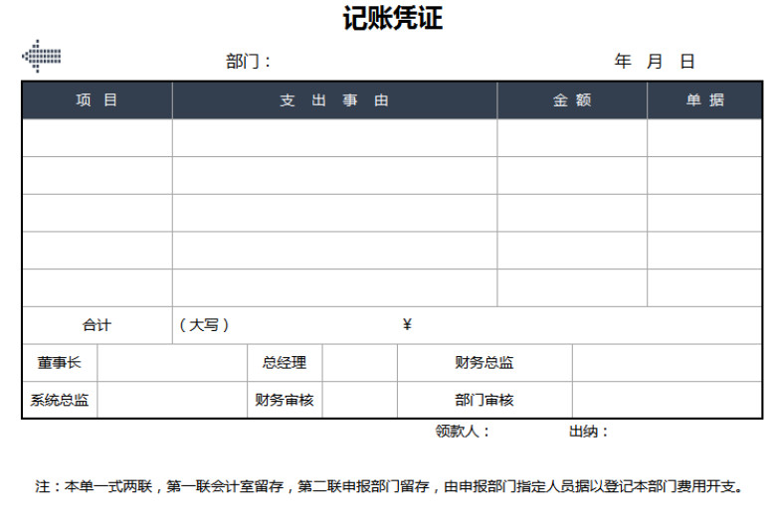Click empty signature cell beside 财务审核
Viewport: 776px width, 532px height.
point(360,400)
